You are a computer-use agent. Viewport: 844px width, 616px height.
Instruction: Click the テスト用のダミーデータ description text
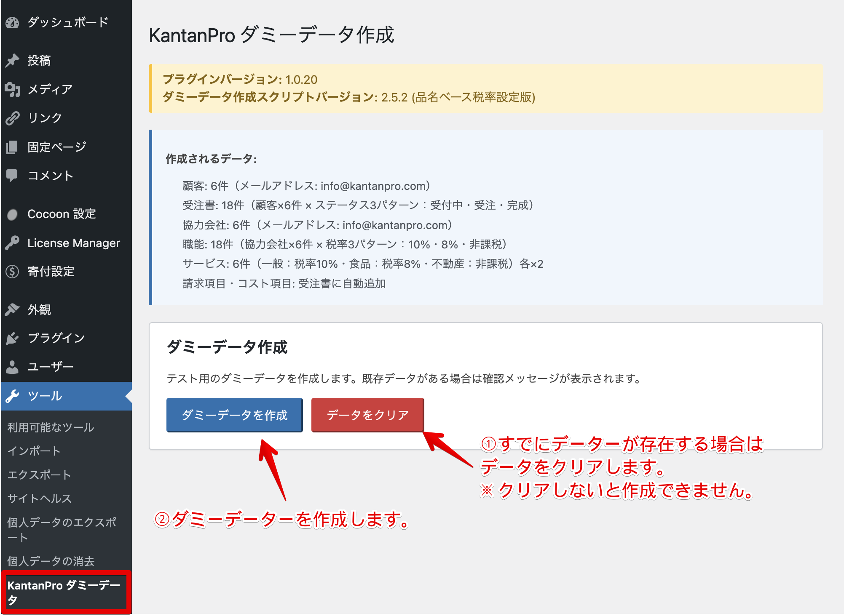404,379
